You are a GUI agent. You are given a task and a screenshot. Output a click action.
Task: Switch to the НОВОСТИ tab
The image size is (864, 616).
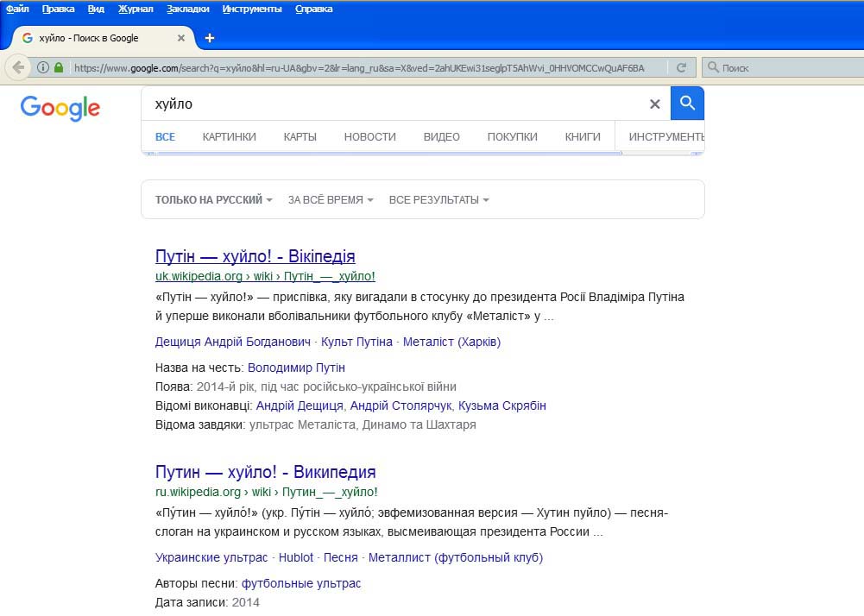point(369,136)
